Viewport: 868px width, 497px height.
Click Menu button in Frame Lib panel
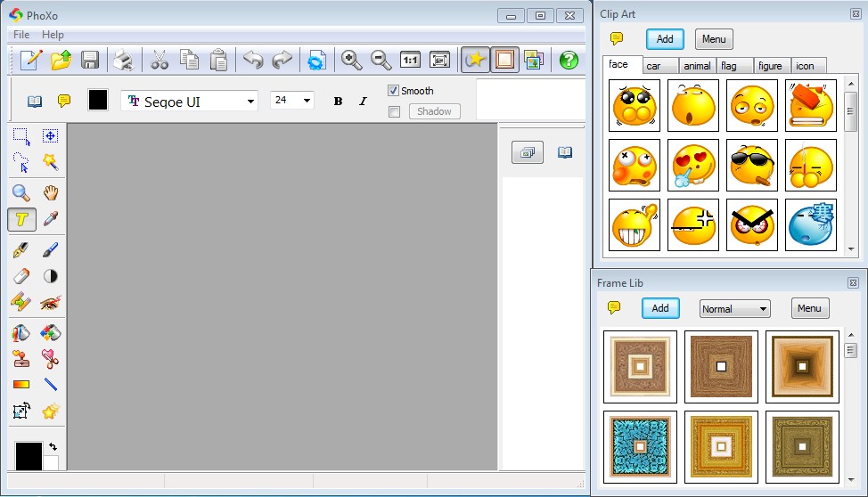click(x=809, y=308)
